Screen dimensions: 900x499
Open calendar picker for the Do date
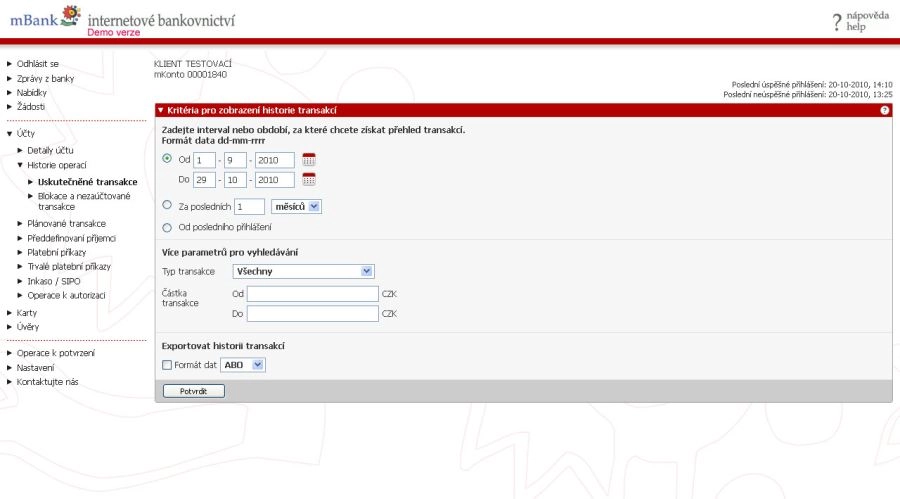click(x=309, y=180)
